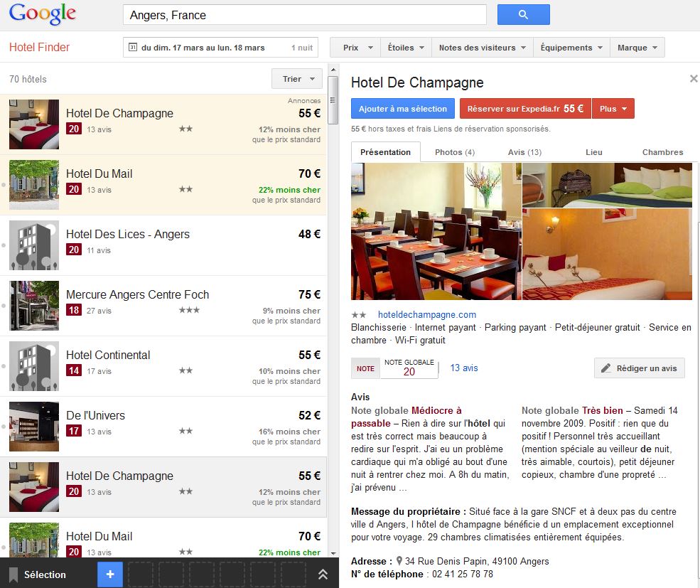Click the rating badge 18 for Mercure Angers
This screenshot has width=700, height=588.
coord(74,310)
